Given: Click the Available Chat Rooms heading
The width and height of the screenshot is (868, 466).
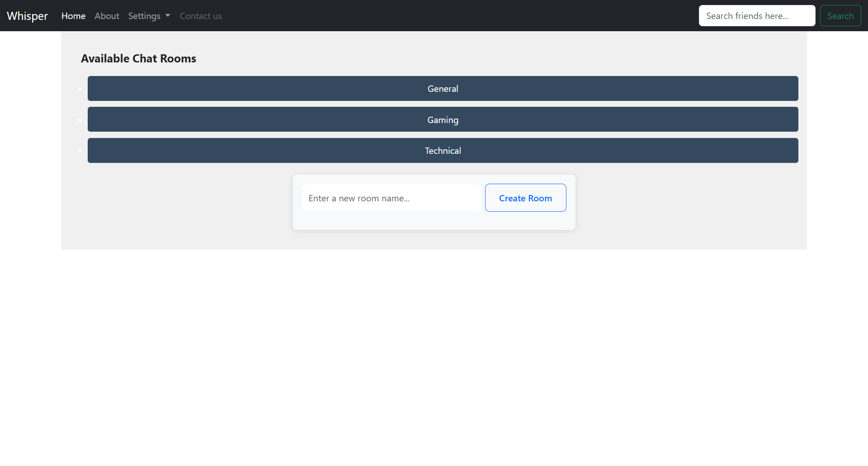Looking at the screenshot, I should (138, 58).
